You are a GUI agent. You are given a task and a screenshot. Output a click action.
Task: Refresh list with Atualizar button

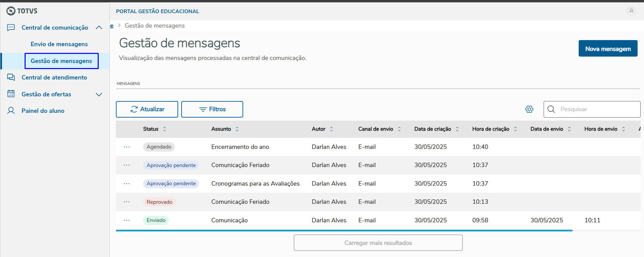(147, 109)
